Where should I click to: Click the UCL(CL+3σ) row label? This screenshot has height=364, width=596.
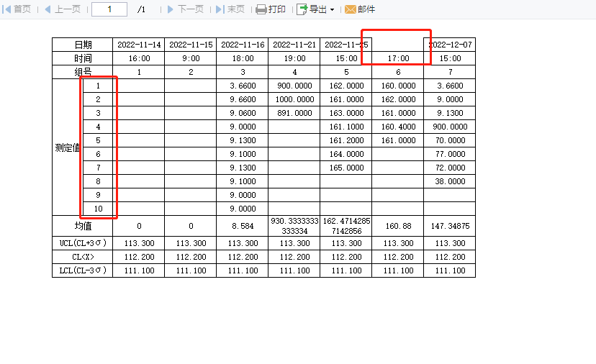point(83,243)
